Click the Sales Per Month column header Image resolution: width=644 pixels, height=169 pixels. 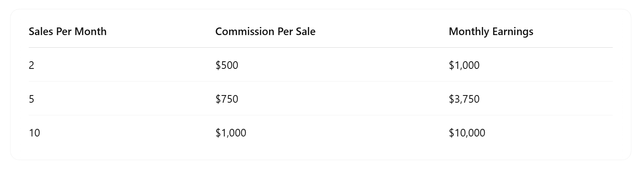click(x=68, y=31)
